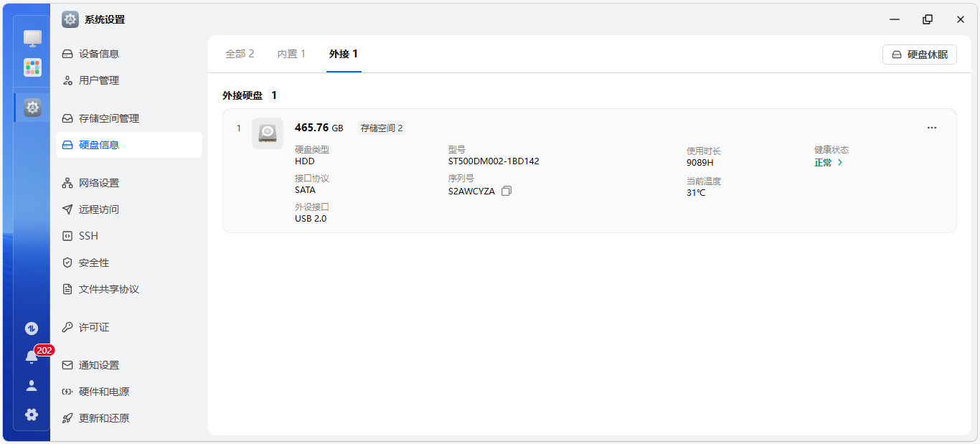Open the more options ellipsis for disk

(x=932, y=128)
